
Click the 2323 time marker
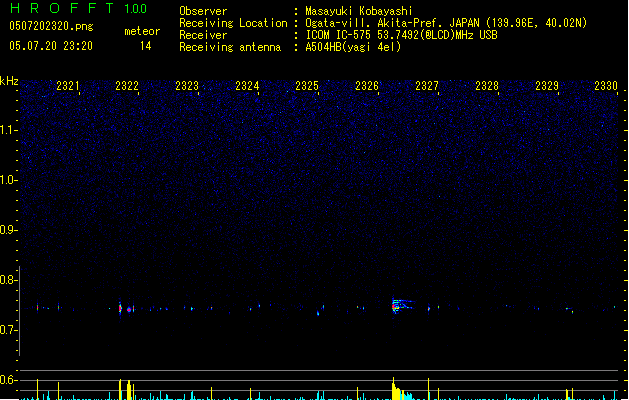point(187,86)
